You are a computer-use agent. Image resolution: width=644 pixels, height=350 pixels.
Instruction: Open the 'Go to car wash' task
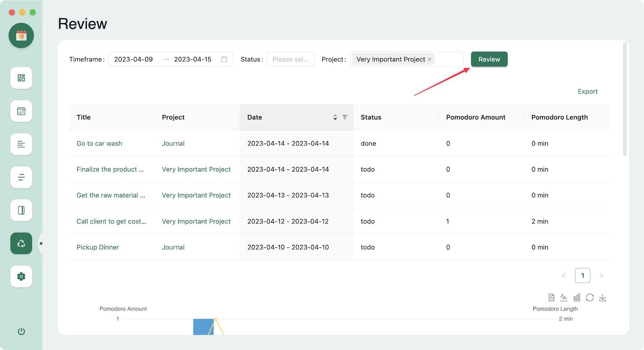99,143
